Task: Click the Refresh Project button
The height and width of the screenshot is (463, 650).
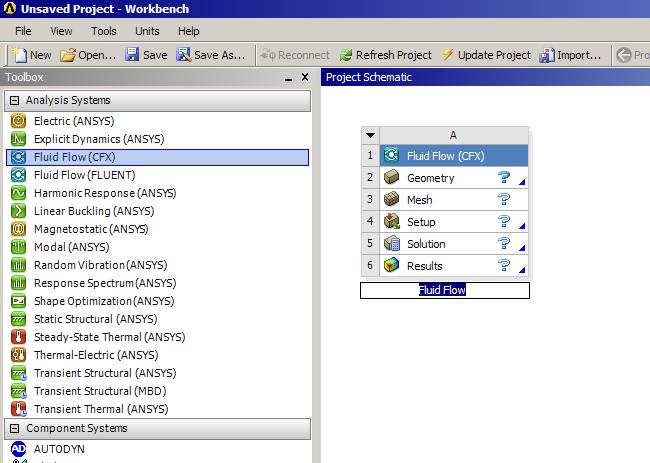Action: (385, 55)
